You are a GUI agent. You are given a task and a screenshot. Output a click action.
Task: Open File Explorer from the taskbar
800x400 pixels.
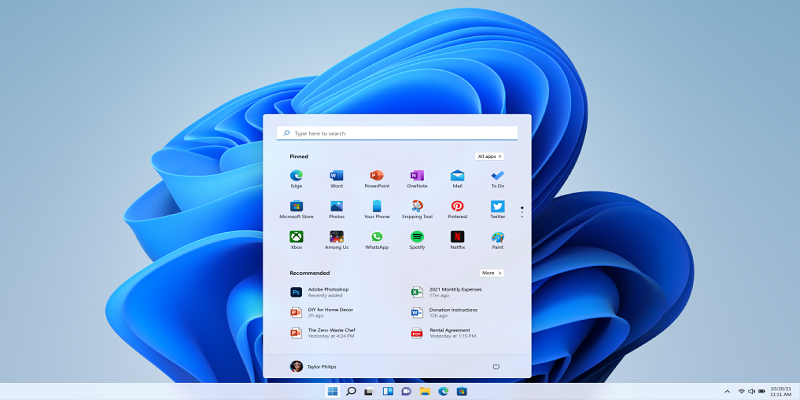[424, 391]
